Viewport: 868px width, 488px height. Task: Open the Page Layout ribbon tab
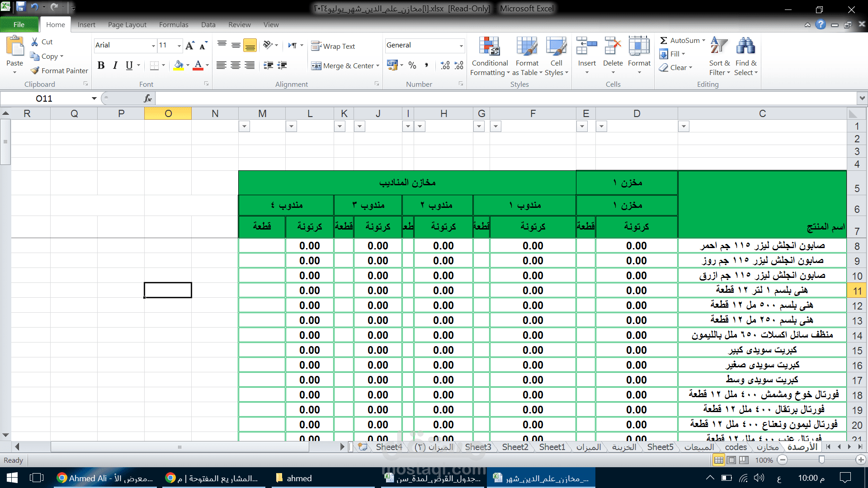point(127,24)
